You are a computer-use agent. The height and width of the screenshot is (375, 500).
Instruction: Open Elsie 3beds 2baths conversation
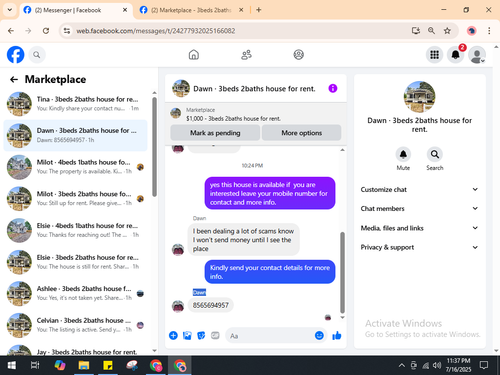pos(75,262)
